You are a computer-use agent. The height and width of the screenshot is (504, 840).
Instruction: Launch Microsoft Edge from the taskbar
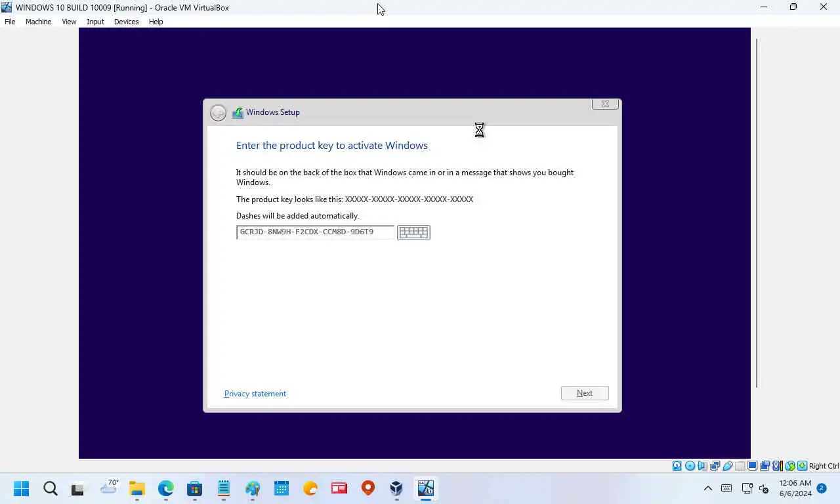click(x=166, y=488)
